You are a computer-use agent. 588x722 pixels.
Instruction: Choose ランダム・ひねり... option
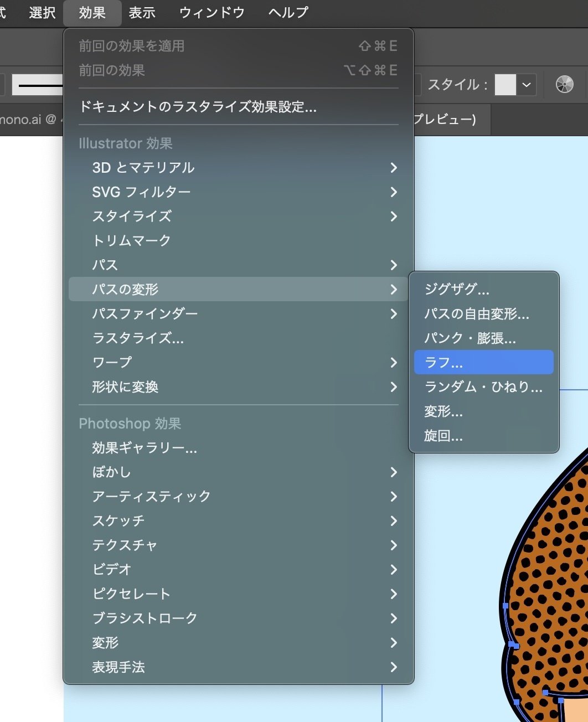point(484,386)
